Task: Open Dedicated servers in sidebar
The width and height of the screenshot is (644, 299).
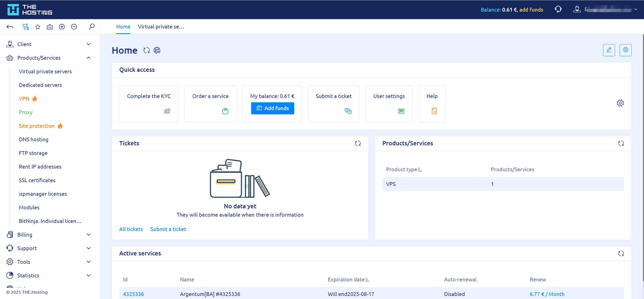Action: pyautogui.click(x=40, y=85)
